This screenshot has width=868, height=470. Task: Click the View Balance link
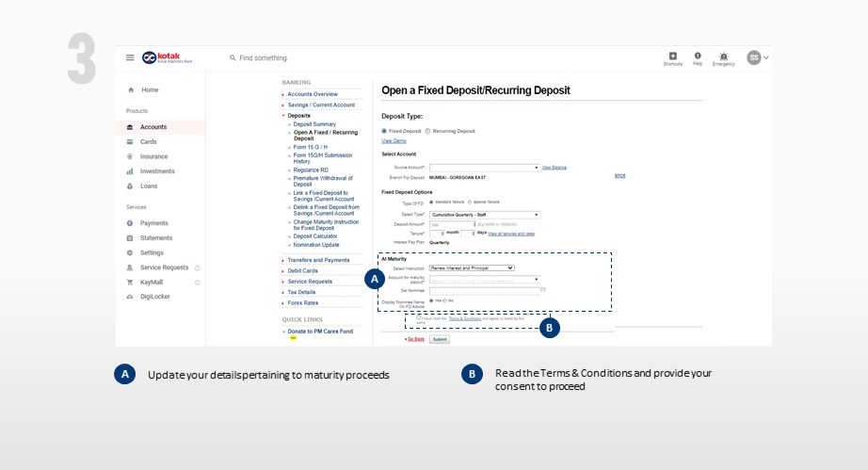(x=555, y=168)
